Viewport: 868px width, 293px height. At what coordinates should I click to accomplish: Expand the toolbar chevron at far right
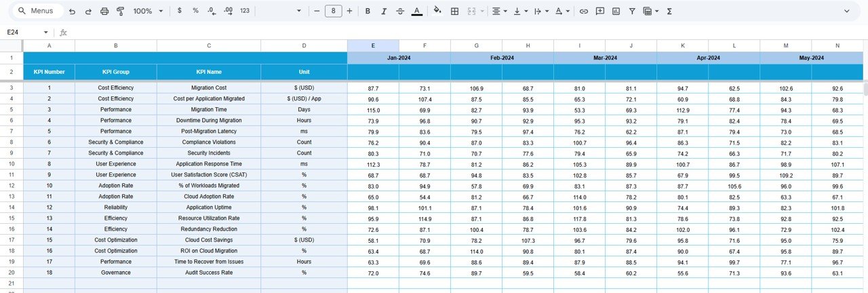(x=846, y=12)
